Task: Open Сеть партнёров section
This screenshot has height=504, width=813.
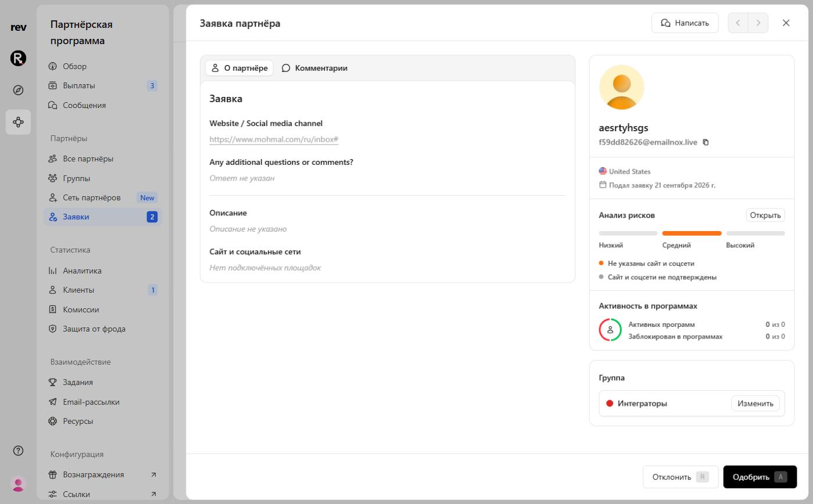Action: point(102,197)
